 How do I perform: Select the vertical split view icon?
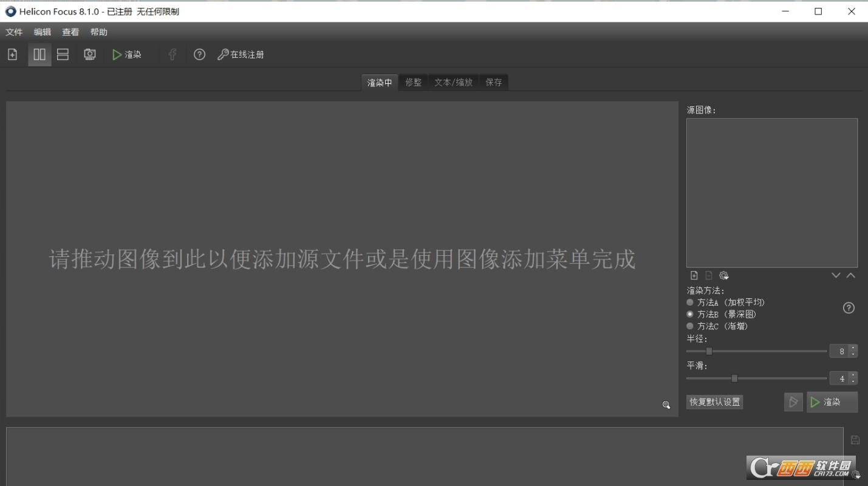39,54
